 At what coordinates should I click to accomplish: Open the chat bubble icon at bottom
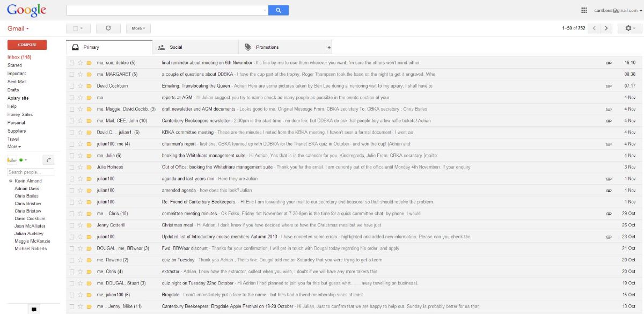[34, 309]
